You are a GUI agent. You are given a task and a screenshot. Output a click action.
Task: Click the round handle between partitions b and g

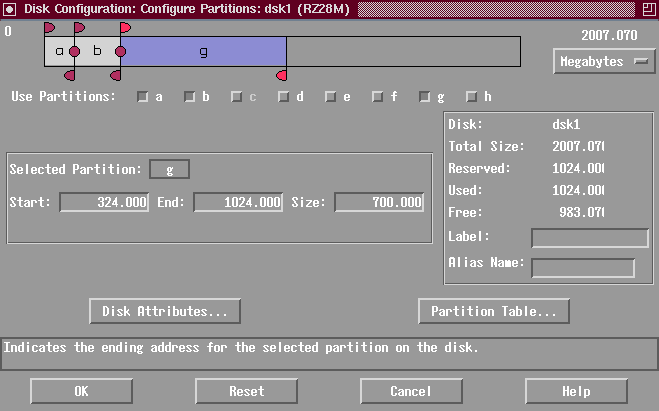(x=120, y=51)
